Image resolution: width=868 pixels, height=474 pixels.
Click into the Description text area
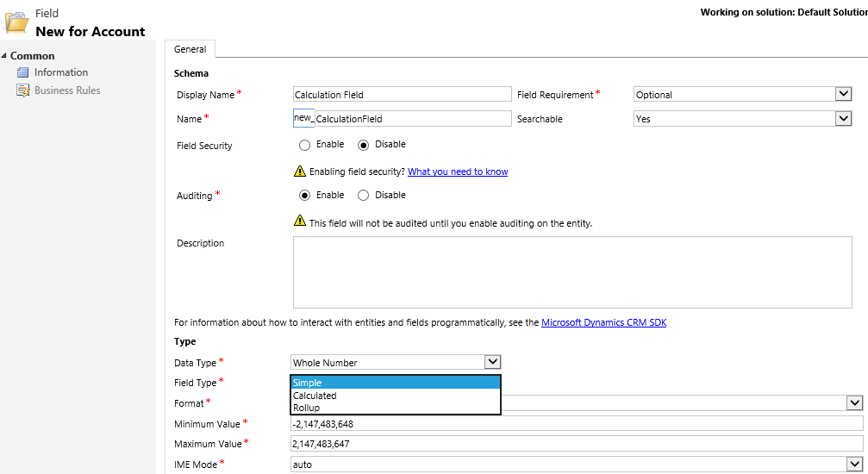pyautogui.click(x=572, y=272)
